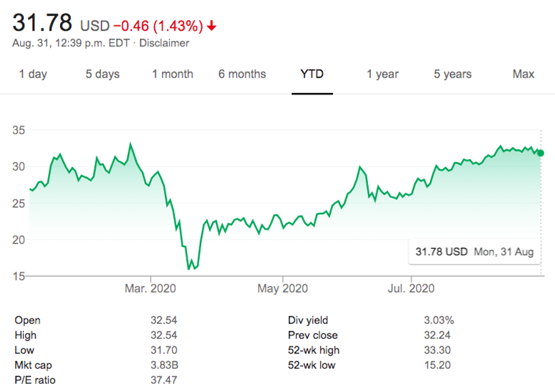Click the P/E ratio label

[35, 380]
